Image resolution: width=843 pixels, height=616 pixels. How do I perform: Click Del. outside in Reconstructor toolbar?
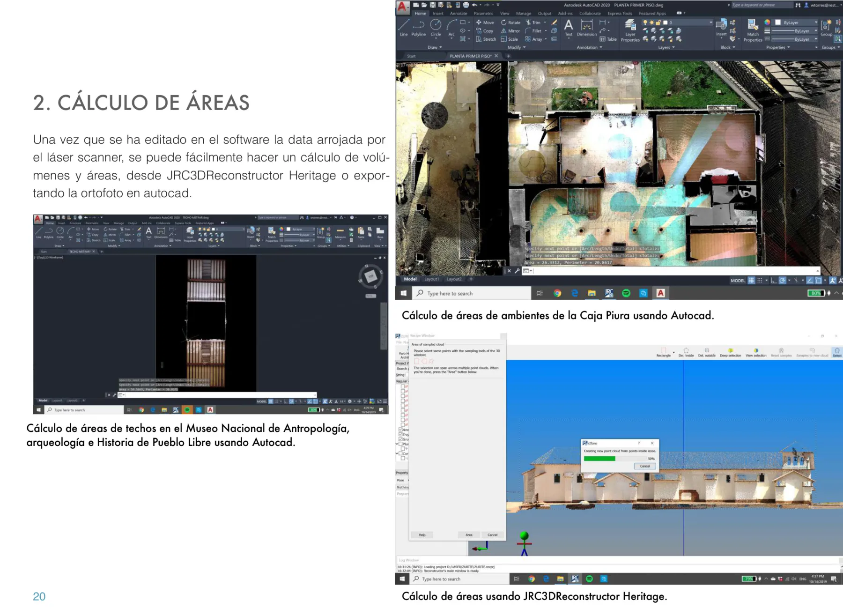(x=707, y=352)
